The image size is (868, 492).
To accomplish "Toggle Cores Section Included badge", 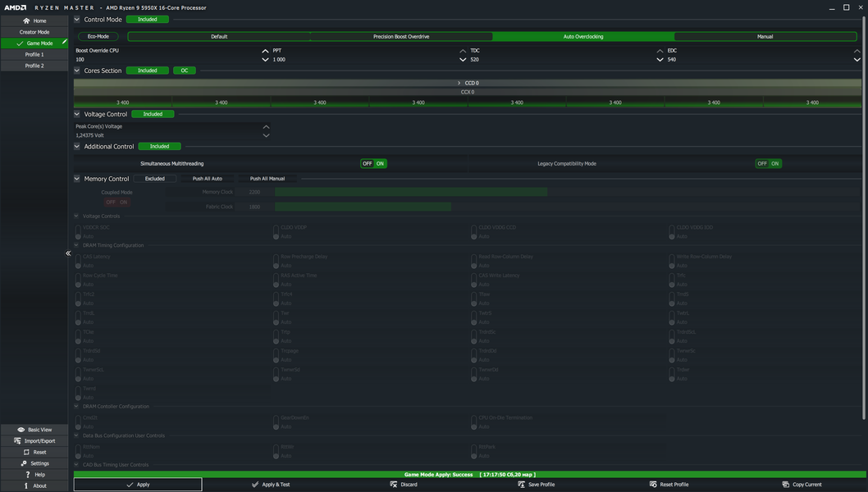I will point(147,71).
